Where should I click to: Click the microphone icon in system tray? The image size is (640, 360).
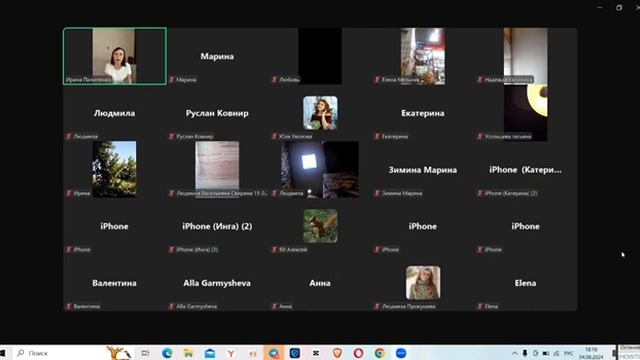525,353
